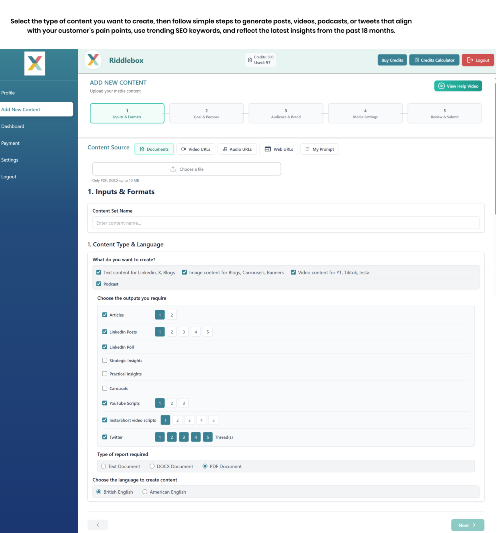Enable the Carousels checkbox
This screenshot has height=533, width=500.
tap(105, 388)
